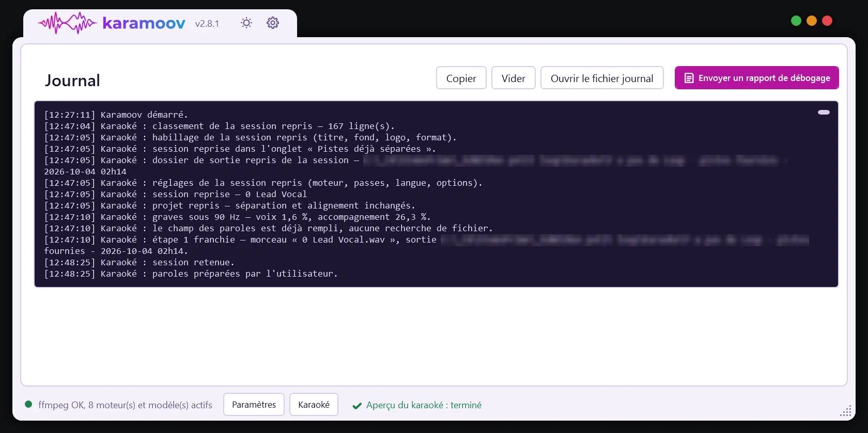The image size is (868, 433).
Task: Click the resize grip in the bottom corner
Action: 846,411
